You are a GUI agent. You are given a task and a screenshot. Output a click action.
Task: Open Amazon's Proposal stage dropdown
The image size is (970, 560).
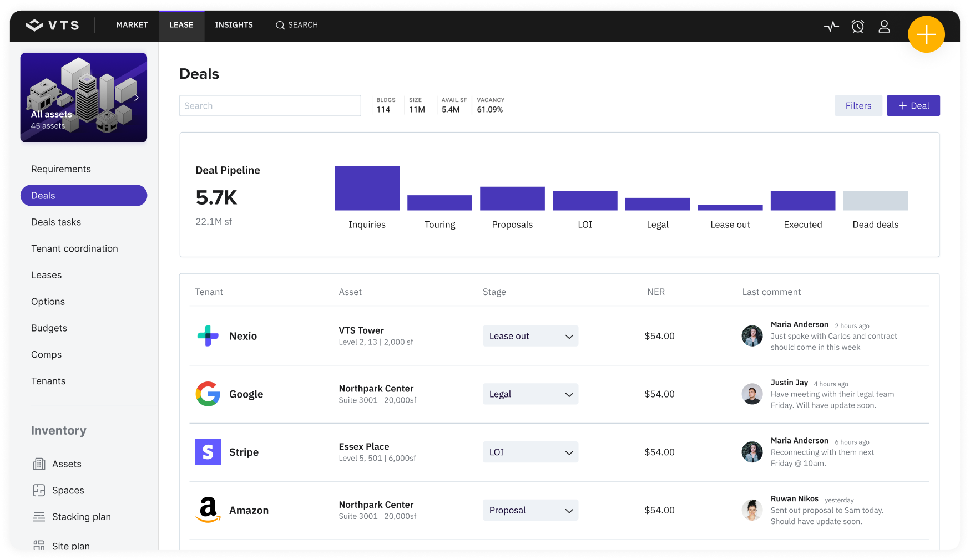click(530, 510)
